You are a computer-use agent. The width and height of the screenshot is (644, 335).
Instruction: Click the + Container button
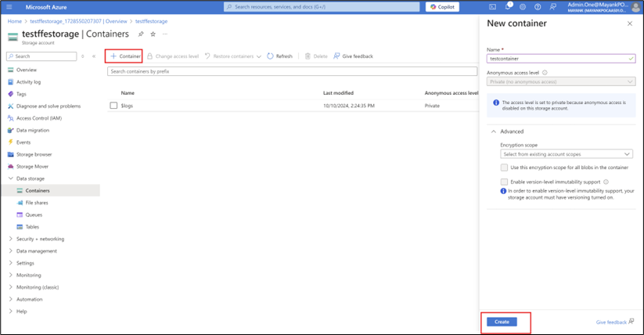point(124,56)
